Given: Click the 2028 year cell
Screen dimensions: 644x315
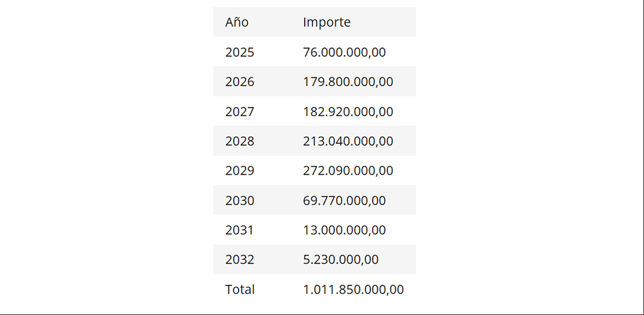Looking at the screenshot, I should click(240, 141).
